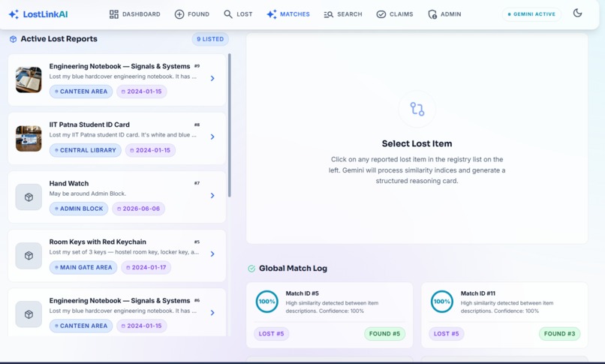Viewport: 605px width, 364px height.
Task: Click the LostLinkAI sparkle logo icon
Action: click(14, 14)
